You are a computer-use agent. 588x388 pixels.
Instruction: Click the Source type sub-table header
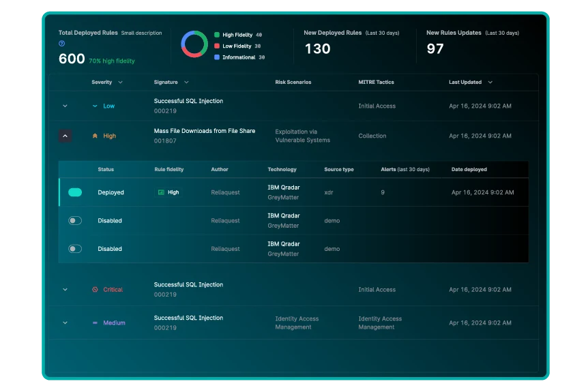[x=339, y=169]
